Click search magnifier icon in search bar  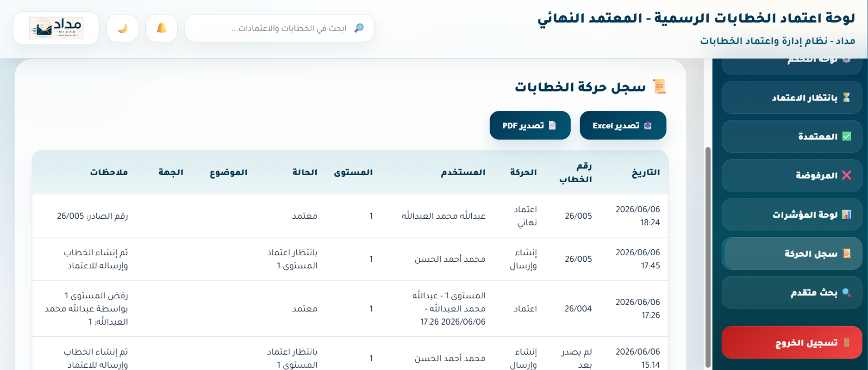click(359, 28)
